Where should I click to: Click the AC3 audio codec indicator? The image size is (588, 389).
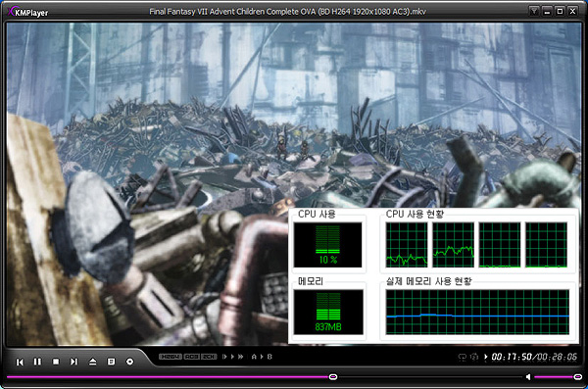[192, 357]
